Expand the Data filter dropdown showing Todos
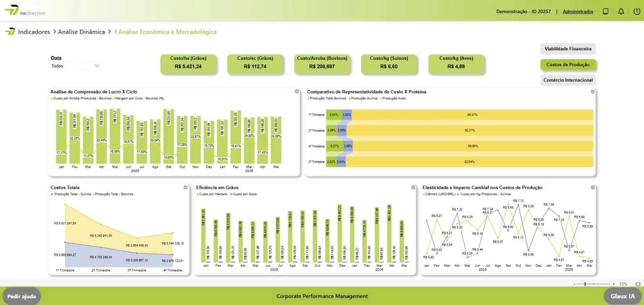The image size is (644, 305). pos(75,66)
